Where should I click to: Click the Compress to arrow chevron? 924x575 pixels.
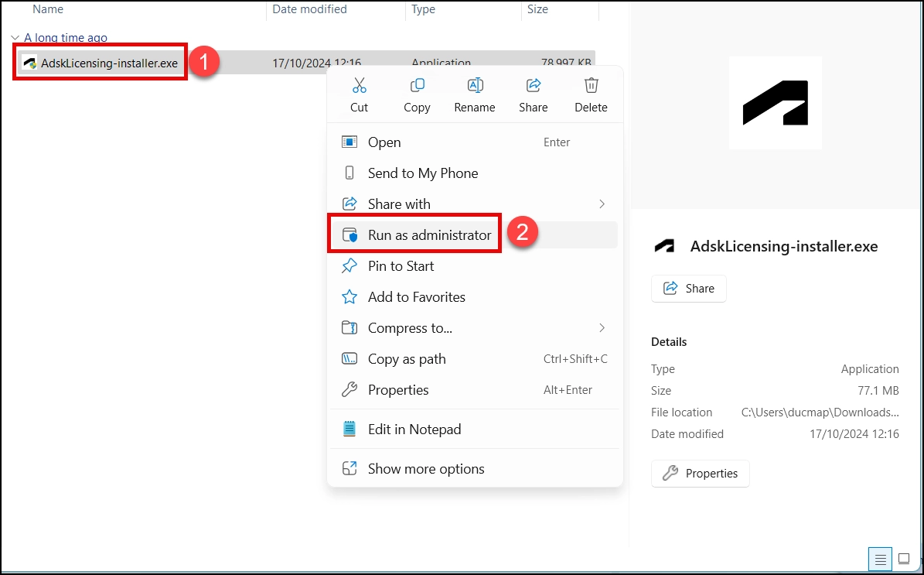pos(602,328)
